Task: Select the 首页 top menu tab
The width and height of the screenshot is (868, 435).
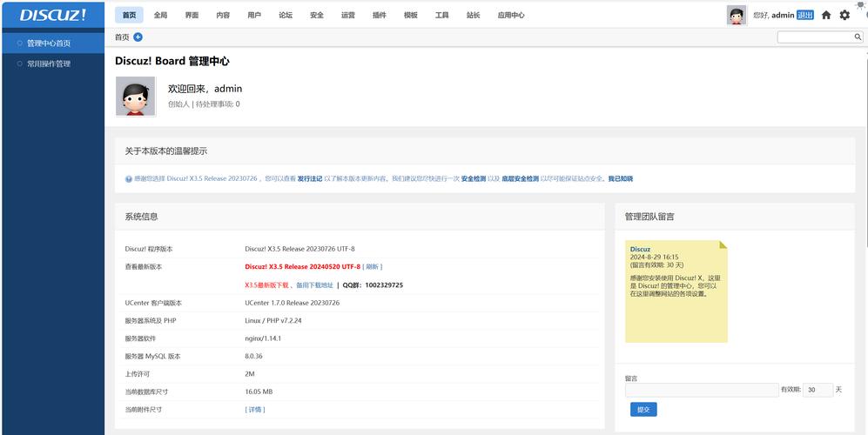Action: (x=129, y=15)
